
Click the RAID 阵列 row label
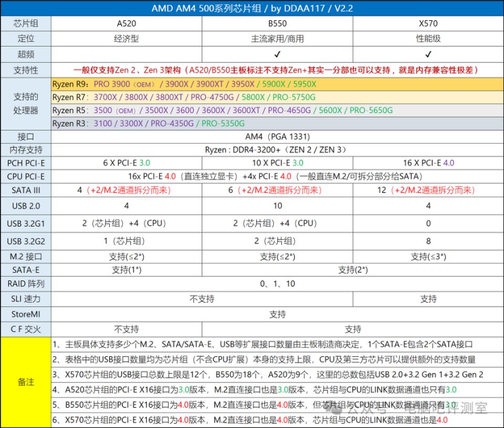[x=26, y=284]
